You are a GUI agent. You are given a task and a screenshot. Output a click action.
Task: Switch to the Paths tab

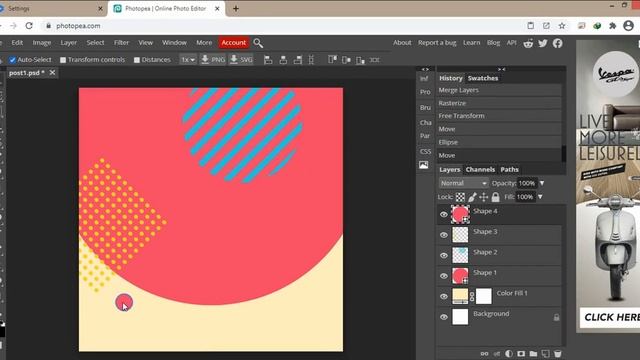(509, 169)
